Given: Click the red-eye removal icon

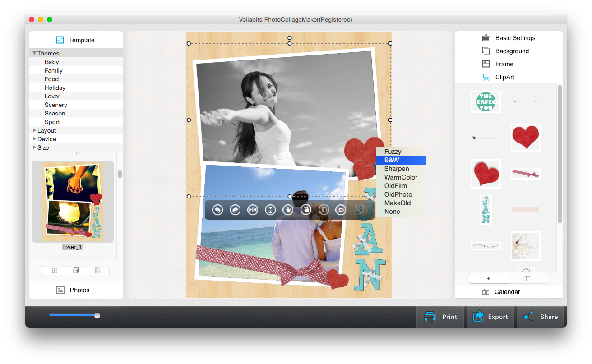Looking at the screenshot, I should pos(341,210).
